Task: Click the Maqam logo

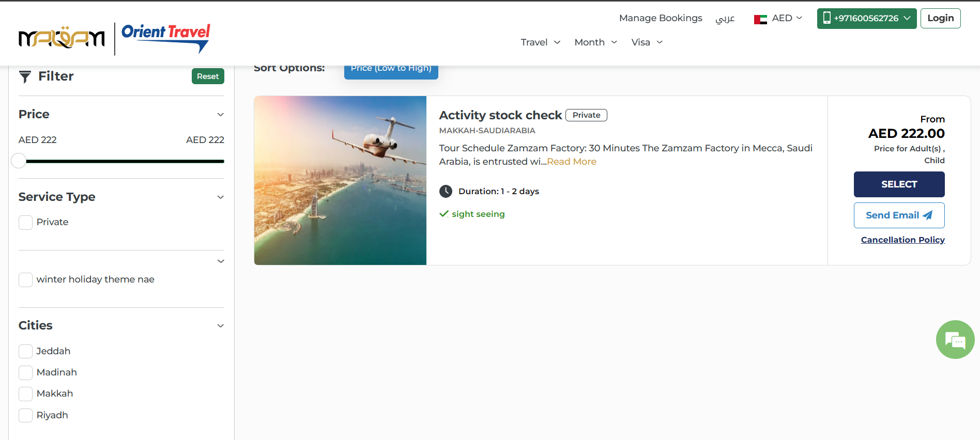Action: tap(62, 38)
